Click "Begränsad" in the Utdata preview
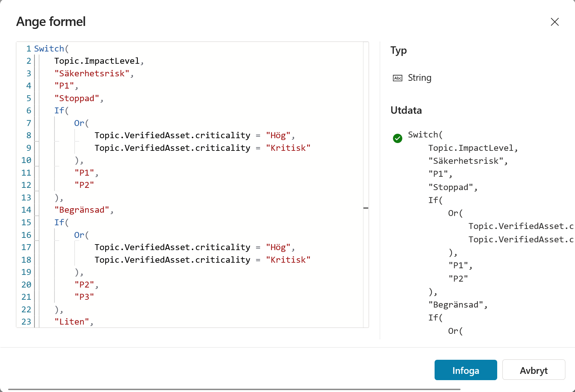Viewport: 575px width, 392px height. click(456, 305)
